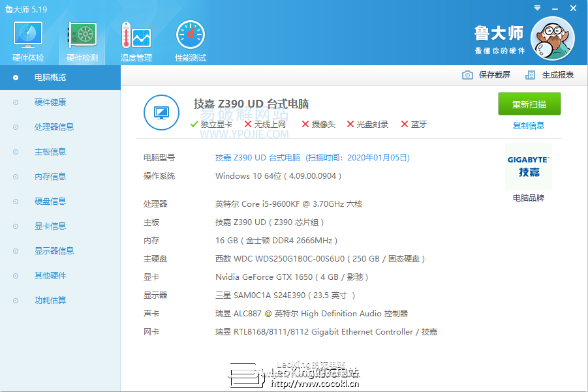Close the 鲁大师 window
Viewport: 588px width, 392px height.
tap(574, 8)
